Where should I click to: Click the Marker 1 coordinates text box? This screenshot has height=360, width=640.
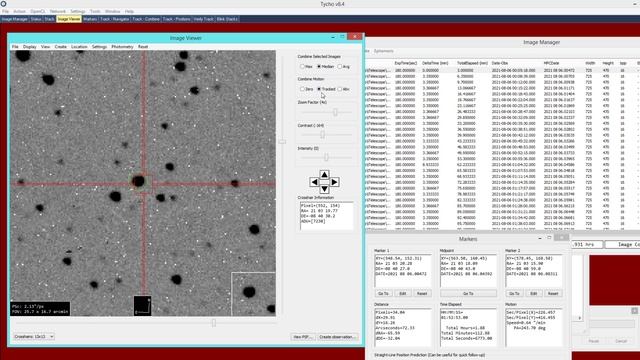coord(403,271)
